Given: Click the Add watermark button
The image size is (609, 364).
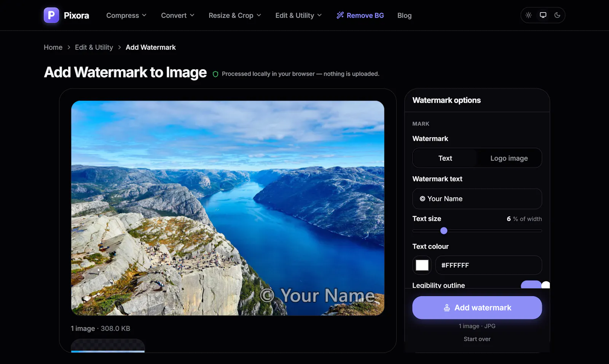Looking at the screenshot, I should pyautogui.click(x=477, y=308).
